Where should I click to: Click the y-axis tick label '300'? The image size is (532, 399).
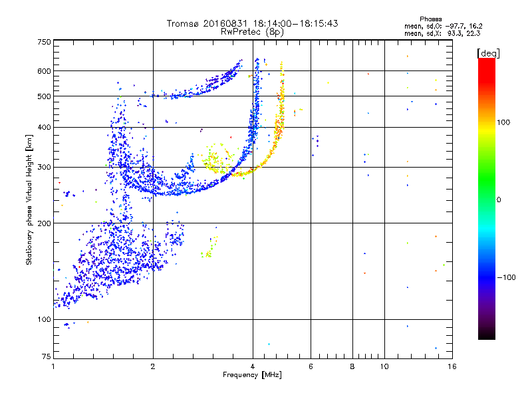[44, 168]
